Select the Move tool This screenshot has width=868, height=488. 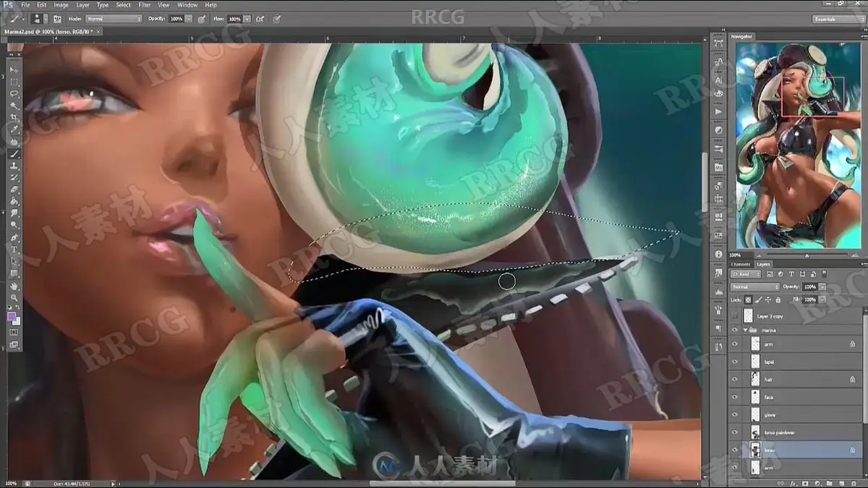coord(14,69)
